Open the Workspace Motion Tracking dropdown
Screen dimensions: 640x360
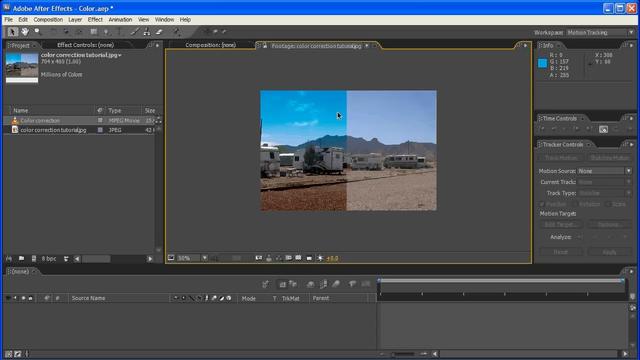pos(600,32)
